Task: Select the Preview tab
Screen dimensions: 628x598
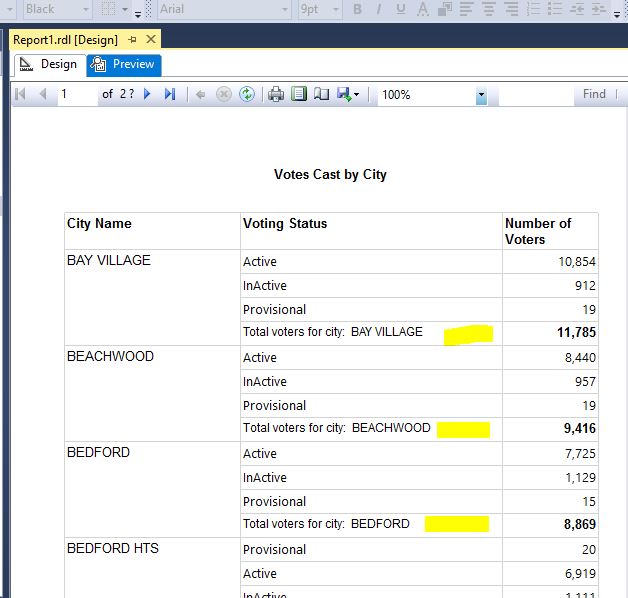Action: (124, 64)
